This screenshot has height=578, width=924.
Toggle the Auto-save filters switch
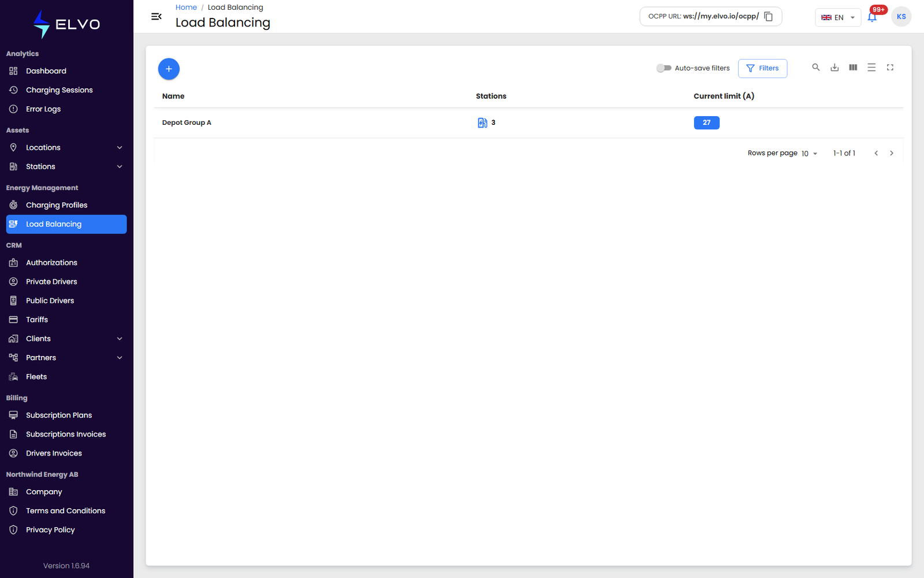pos(664,68)
